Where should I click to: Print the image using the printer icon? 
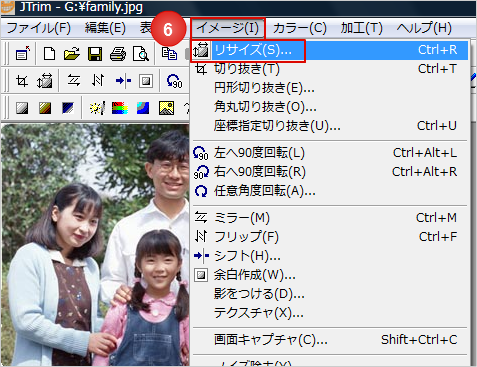point(118,53)
